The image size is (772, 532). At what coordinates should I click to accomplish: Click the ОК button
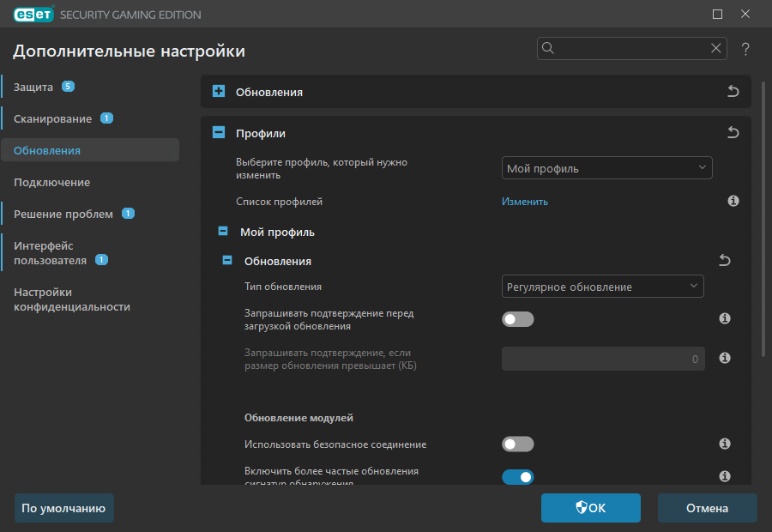coord(591,508)
